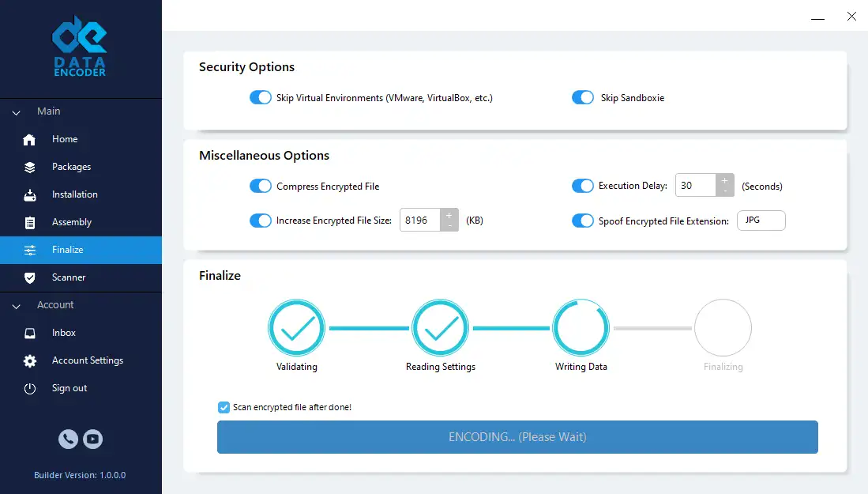Click the Assembly document icon
This screenshot has width=868, height=494.
30,223
